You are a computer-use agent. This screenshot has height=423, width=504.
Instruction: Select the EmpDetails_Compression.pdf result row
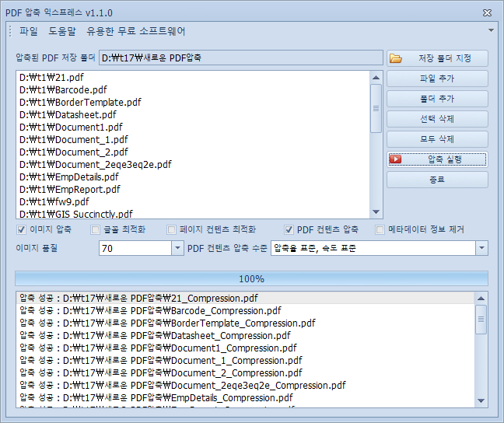246,398
